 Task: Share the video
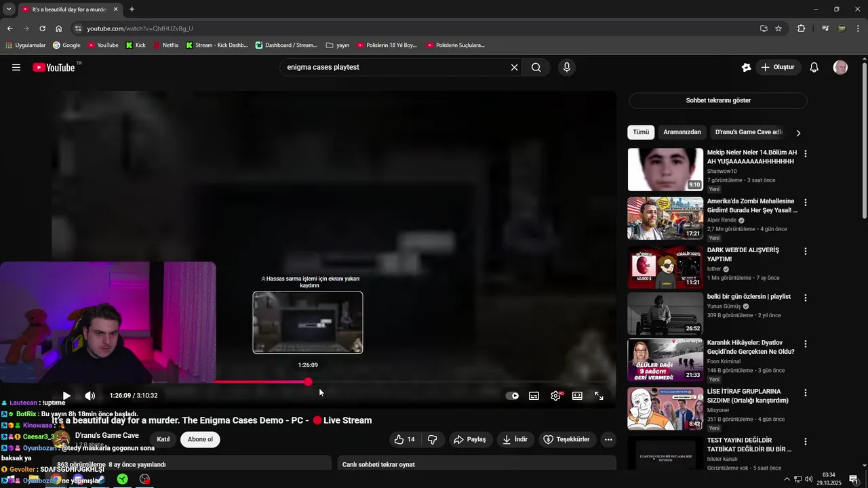coord(470,439)
